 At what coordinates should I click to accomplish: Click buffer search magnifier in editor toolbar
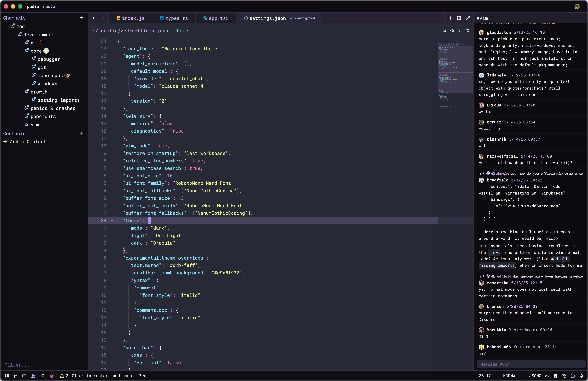444,30
